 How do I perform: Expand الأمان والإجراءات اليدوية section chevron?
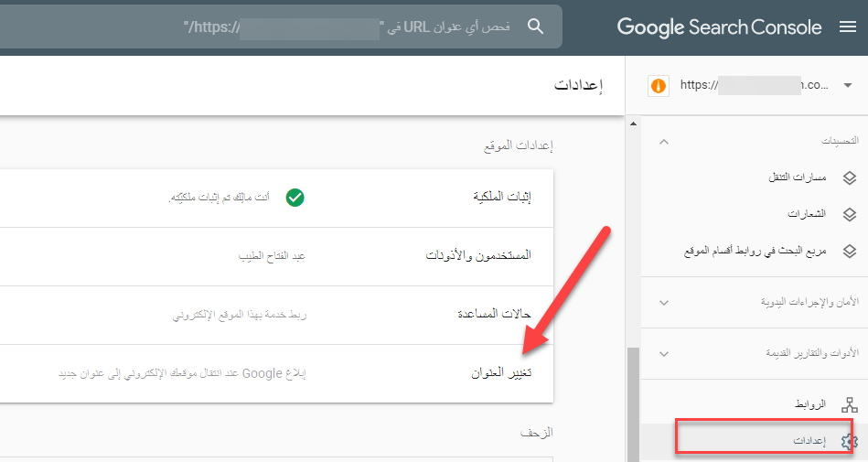(x=664, y=303)
